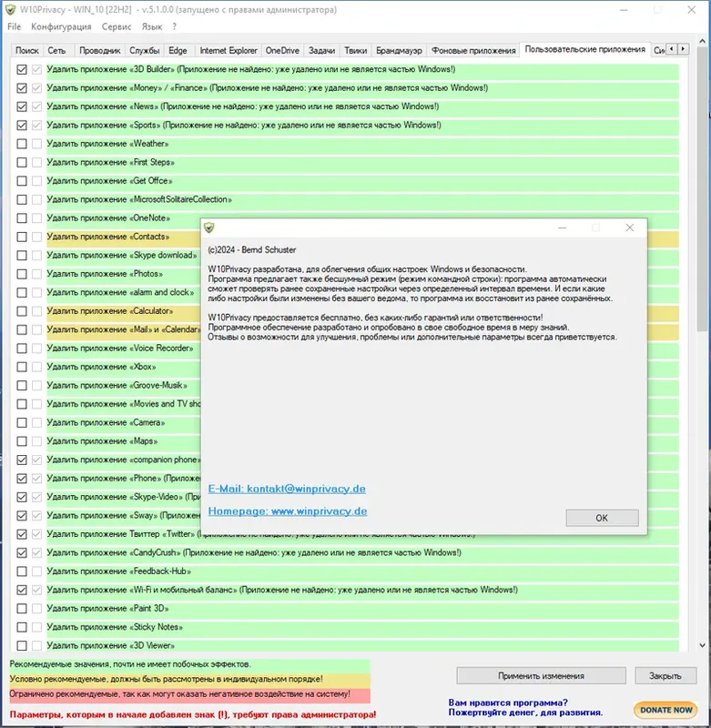Switch to the Поиск tab
Image resolution: width=711 pixels, height=728 pixels.
click(x=26, y=51)
